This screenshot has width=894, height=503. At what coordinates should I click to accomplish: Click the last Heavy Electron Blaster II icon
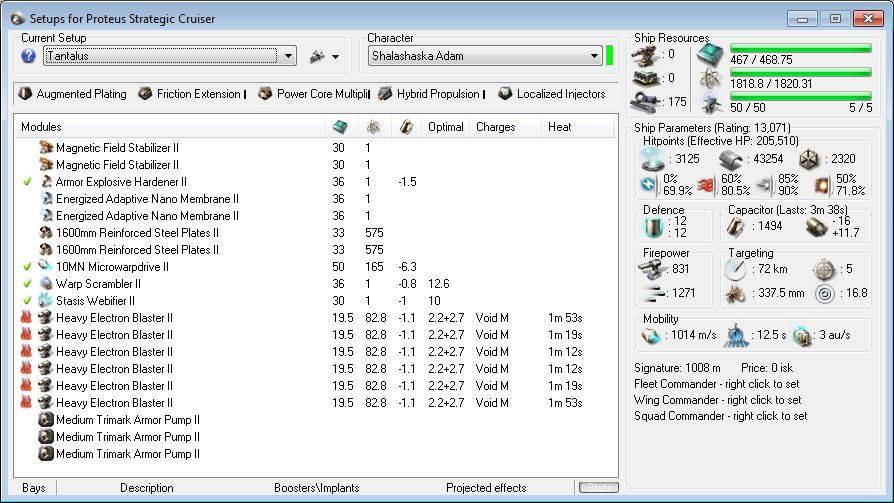[46, 403]
